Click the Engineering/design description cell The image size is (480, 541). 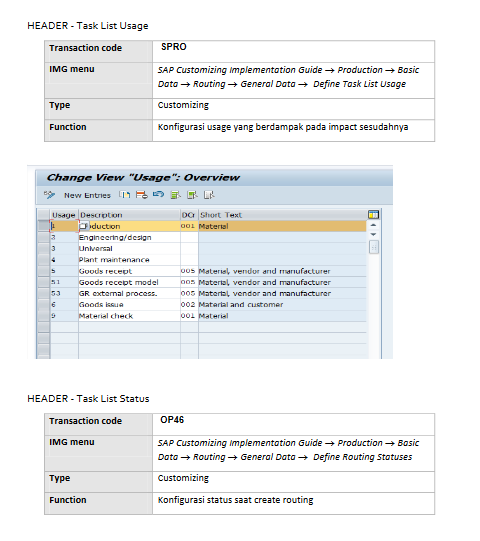tap(129, 237)
